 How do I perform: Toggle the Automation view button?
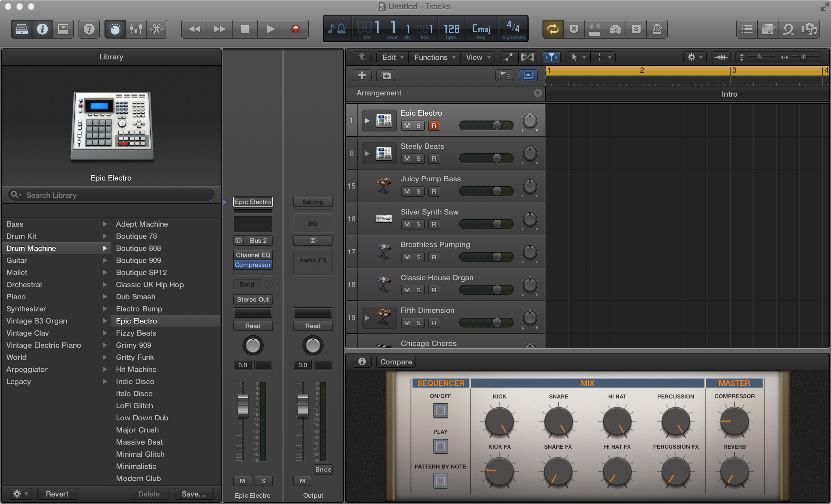click(x=509, y=57)
